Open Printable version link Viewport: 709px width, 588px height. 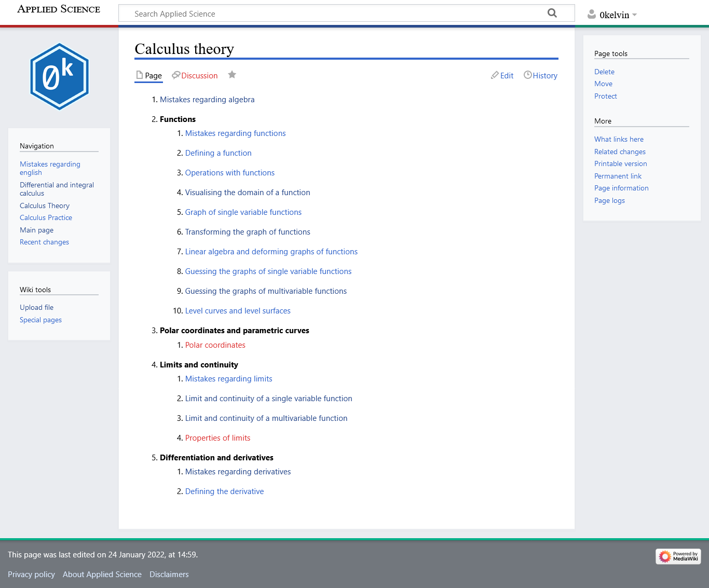[x=620, y=164]
